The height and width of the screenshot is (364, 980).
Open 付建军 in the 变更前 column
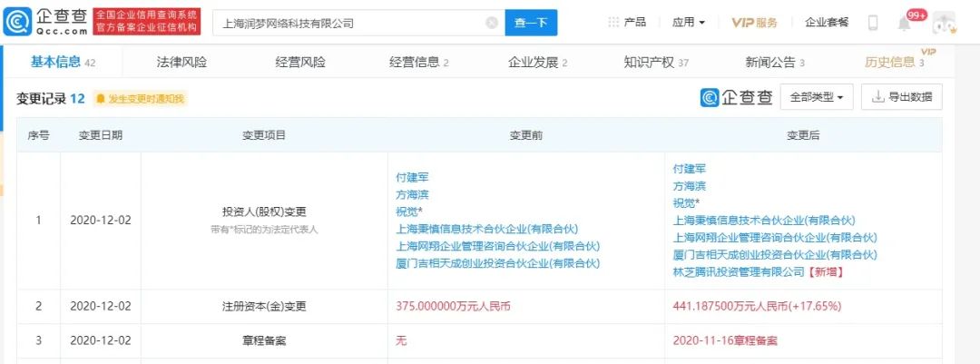pyautogui.click(x=413, y=178)
